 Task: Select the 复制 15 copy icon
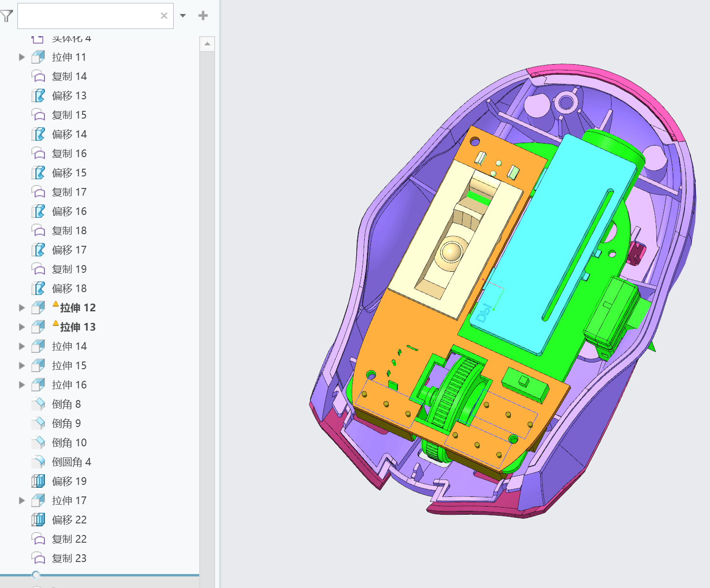pyautogui.click(x=38, y=115)
